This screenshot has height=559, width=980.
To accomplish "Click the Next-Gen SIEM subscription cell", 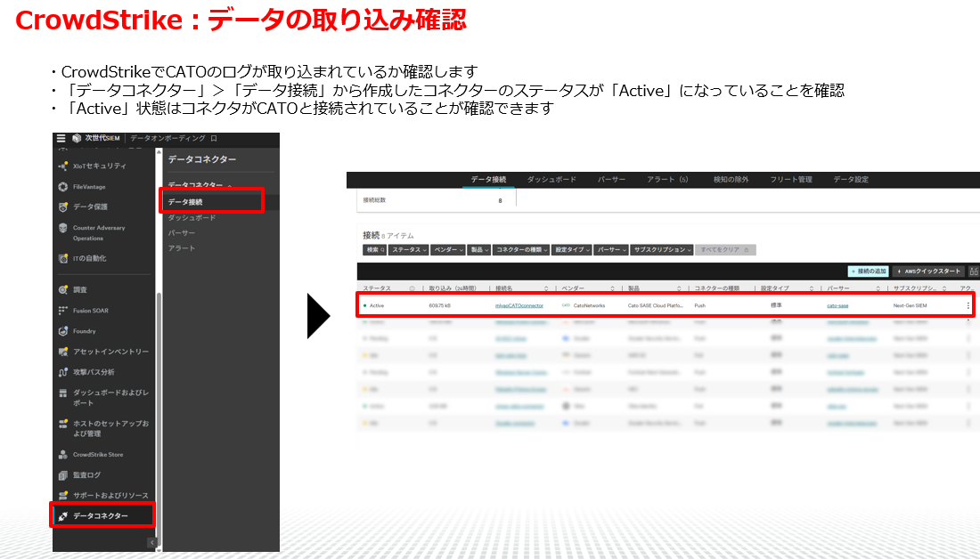I will point(910,305).
